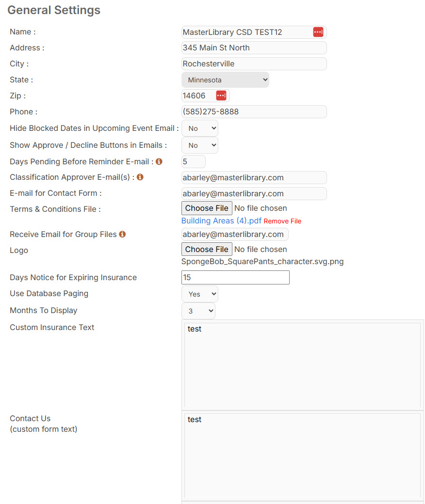Open Months To Display dropdown

(x=198, y=311)
